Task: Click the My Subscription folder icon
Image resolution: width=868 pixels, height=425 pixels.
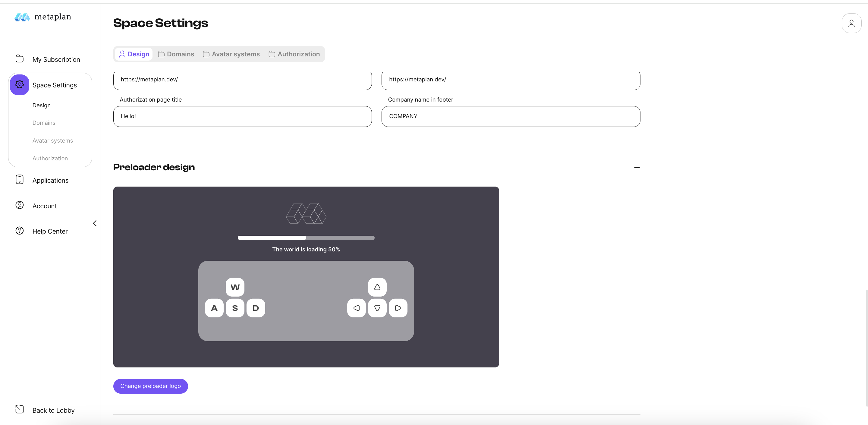Action: click(x=20, y=59)
